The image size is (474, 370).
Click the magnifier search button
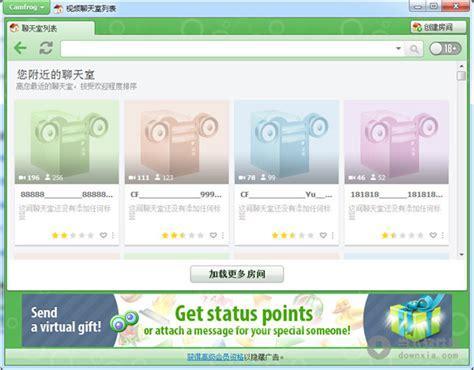click(414, 49)
